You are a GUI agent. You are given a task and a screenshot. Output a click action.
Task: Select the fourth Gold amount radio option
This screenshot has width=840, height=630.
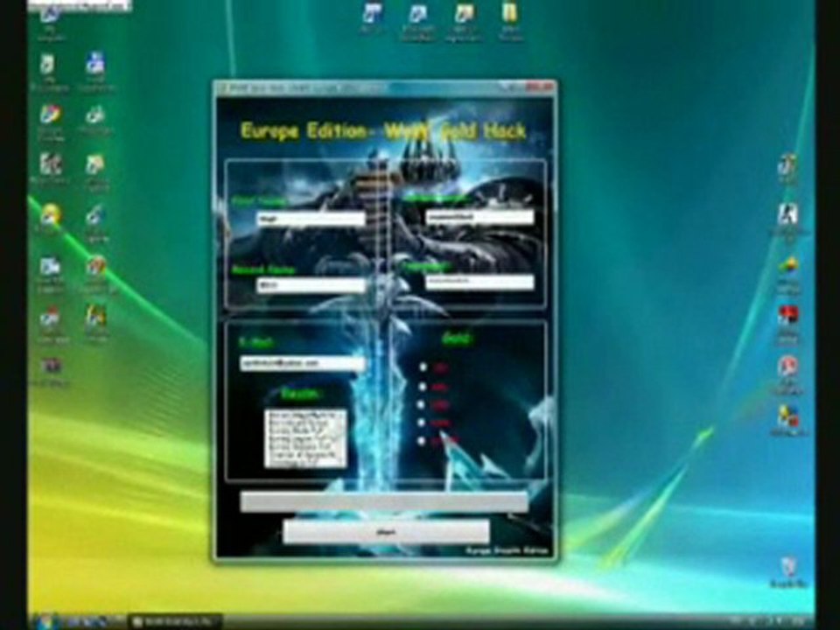[423, 423]
